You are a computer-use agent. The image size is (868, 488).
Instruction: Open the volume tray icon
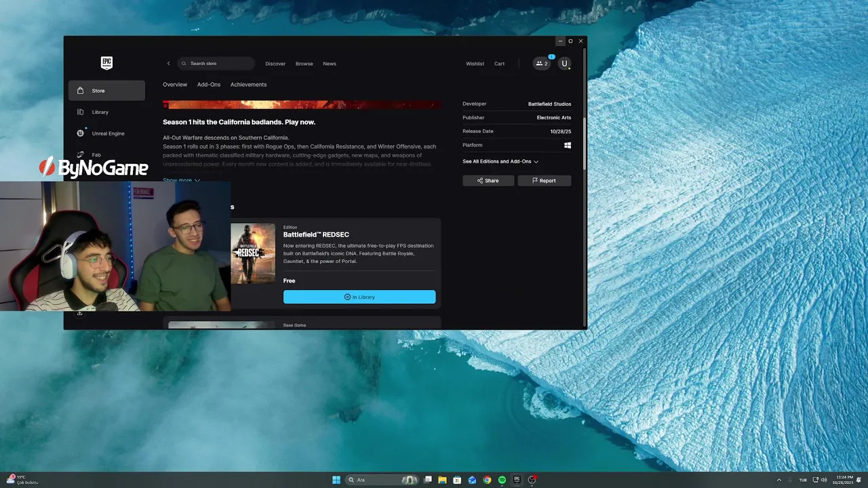pyautogui.click(x=824, y=480)
